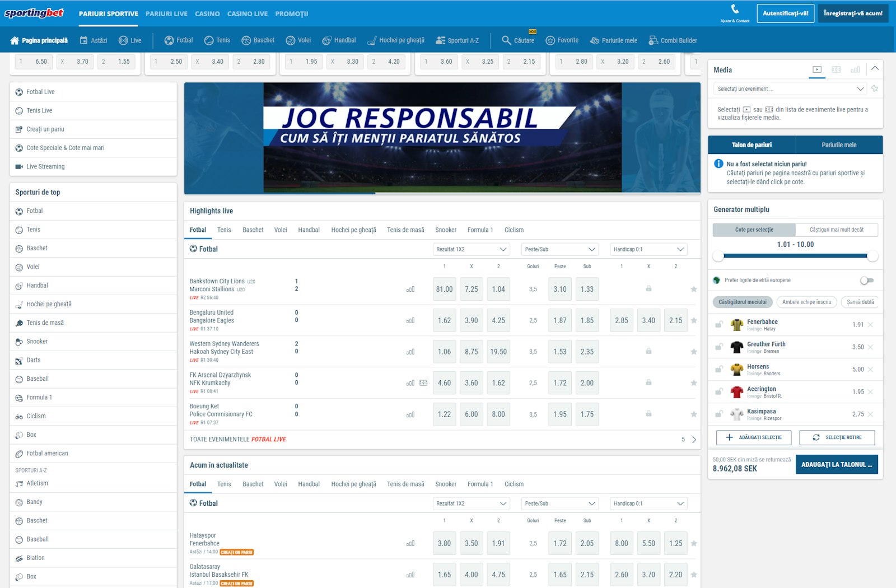The width and height of the screenshot is (896, 588).
Task: Open the CASINO LIVE menu item
Action: 247,13
